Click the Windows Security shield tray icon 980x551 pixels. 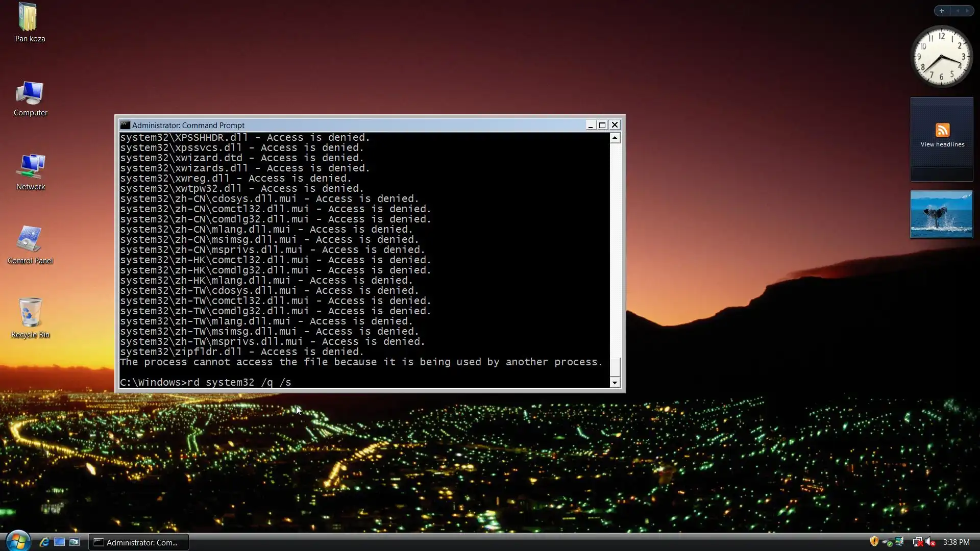(874, 542)
